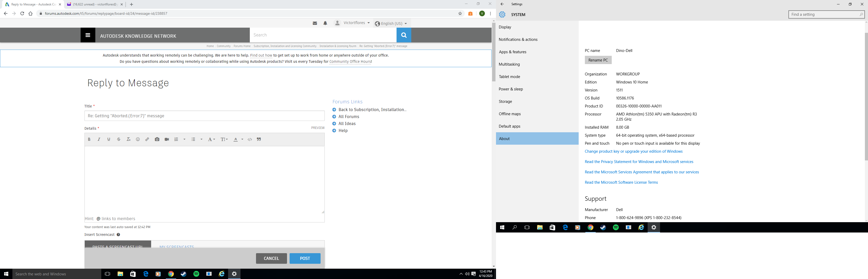The image size is (868, 279).
Task: Insert a blockquote in the reply
Action: coord(259,139)
